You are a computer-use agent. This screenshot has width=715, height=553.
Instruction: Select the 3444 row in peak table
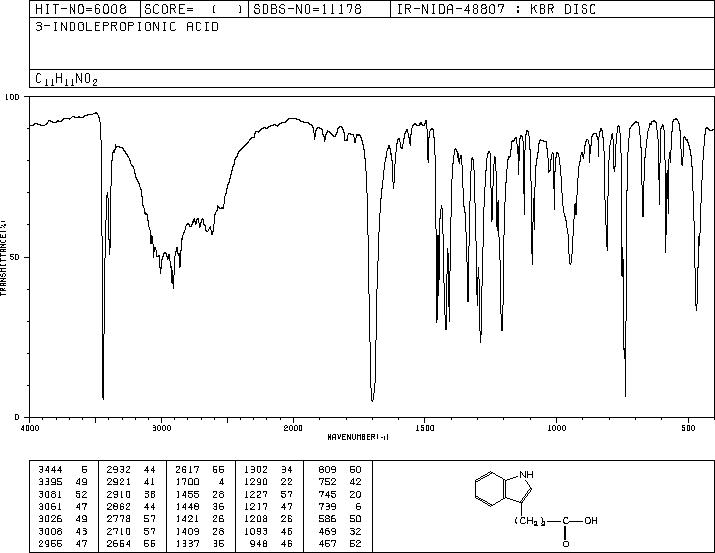click(x=63, y=470)
